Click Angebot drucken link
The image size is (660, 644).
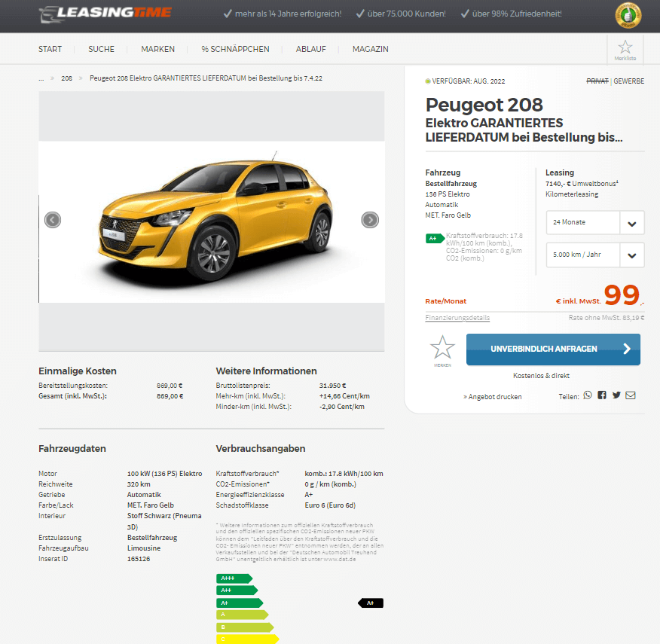[493, 397]
